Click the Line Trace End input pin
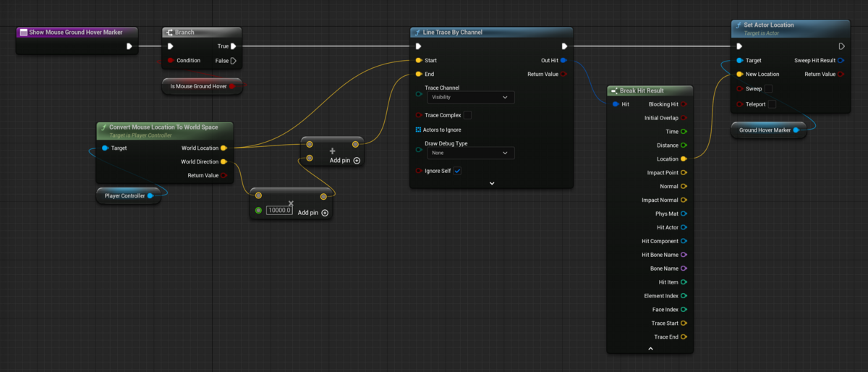 419,74
